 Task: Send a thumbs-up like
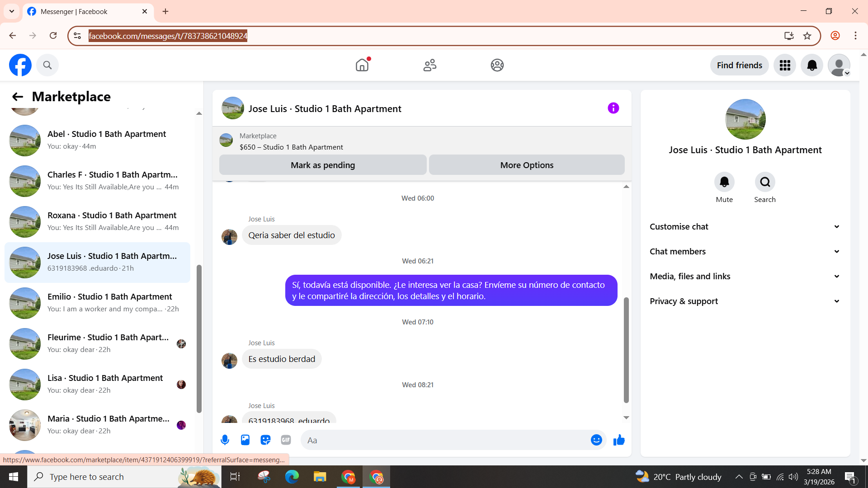[x=619, y=440]
